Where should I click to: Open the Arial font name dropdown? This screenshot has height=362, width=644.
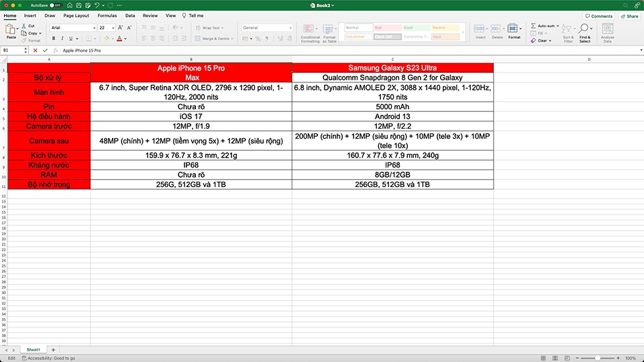tap(94, 28)
